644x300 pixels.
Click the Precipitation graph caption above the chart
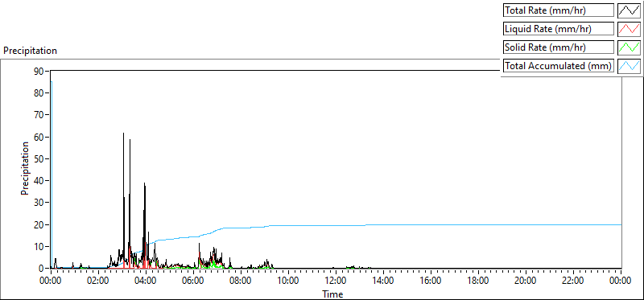point(30,51)
